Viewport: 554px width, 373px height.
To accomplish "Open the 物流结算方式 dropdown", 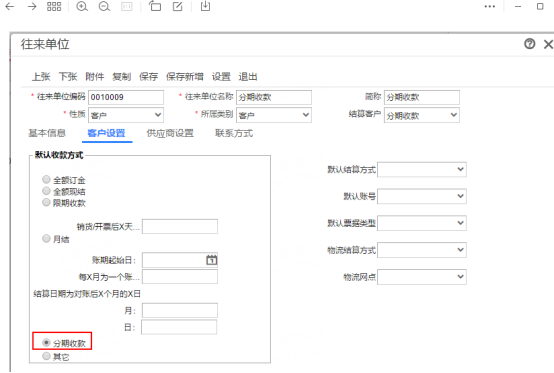I will pos(422,250).
